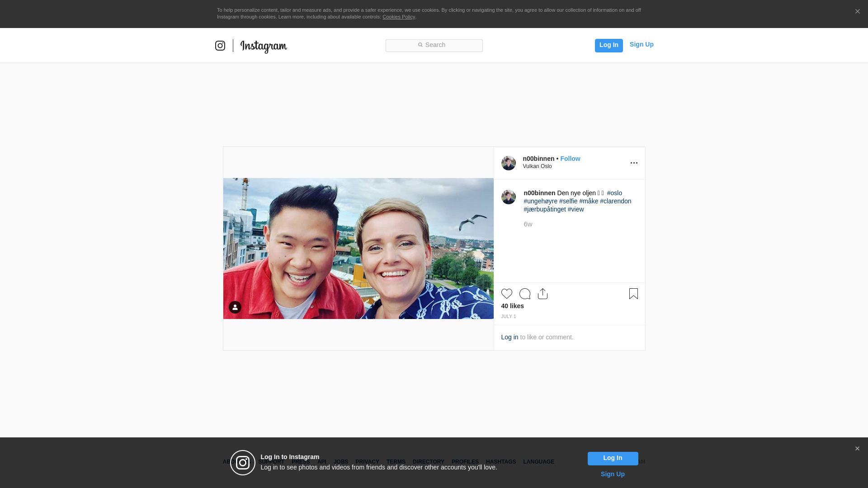Viewport: 868px width, 488px height.
Task: Follow the n00binnen account
Action: [570, 159]
